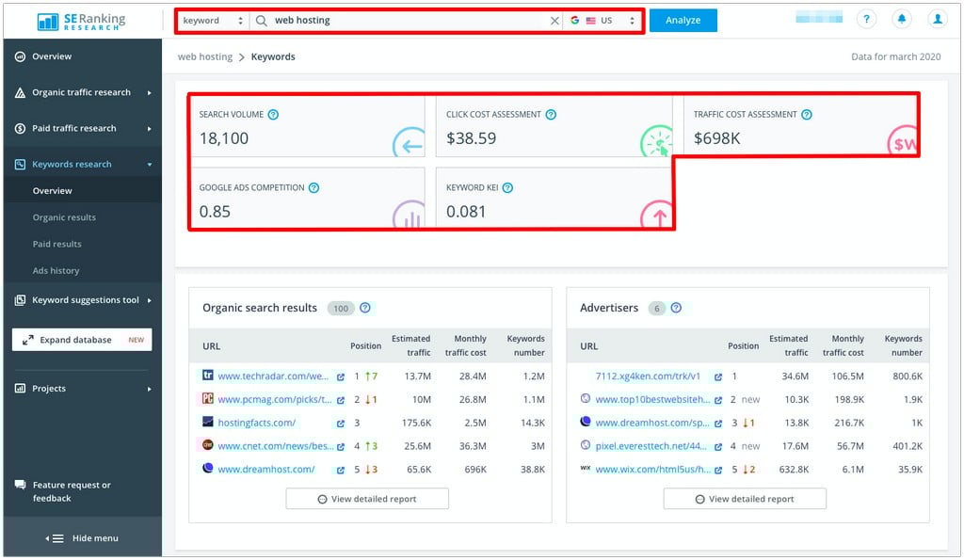Switch to Organic results view
This screenshot has height=560, width=964.
tap(64, 216)
